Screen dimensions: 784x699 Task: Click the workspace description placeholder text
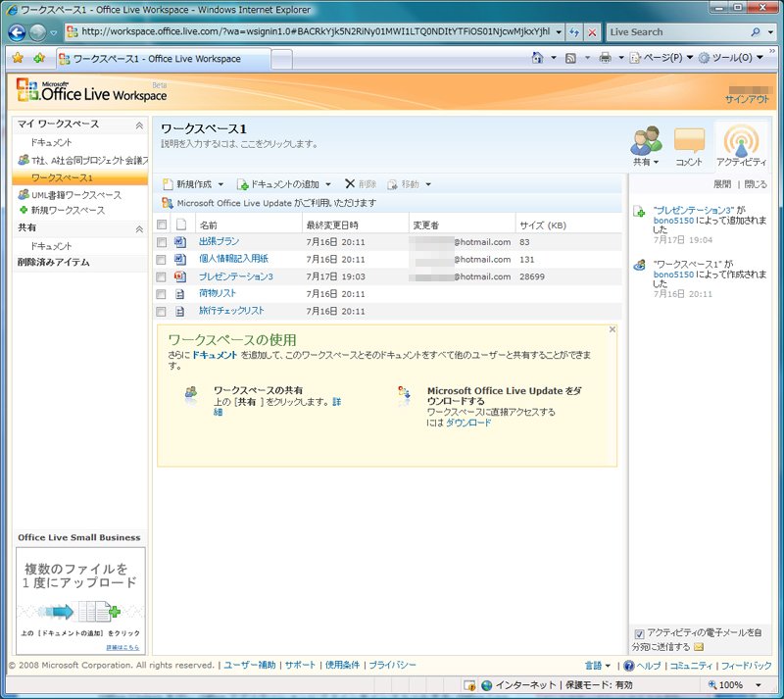coord(239,144)
